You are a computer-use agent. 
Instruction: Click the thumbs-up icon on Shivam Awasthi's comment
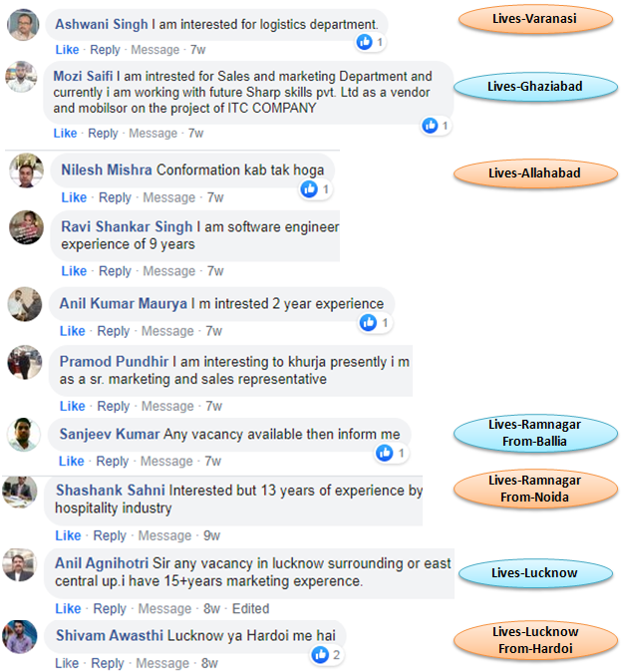point(320,655)
